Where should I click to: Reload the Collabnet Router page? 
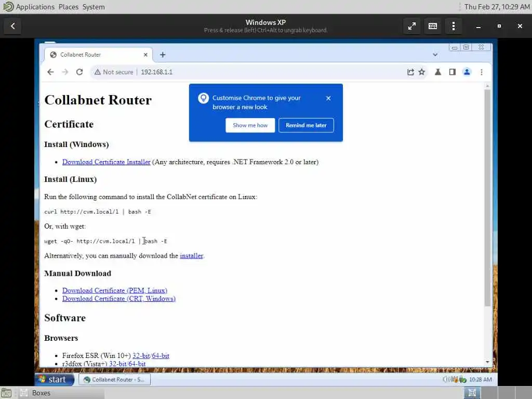tap(79, 72)
